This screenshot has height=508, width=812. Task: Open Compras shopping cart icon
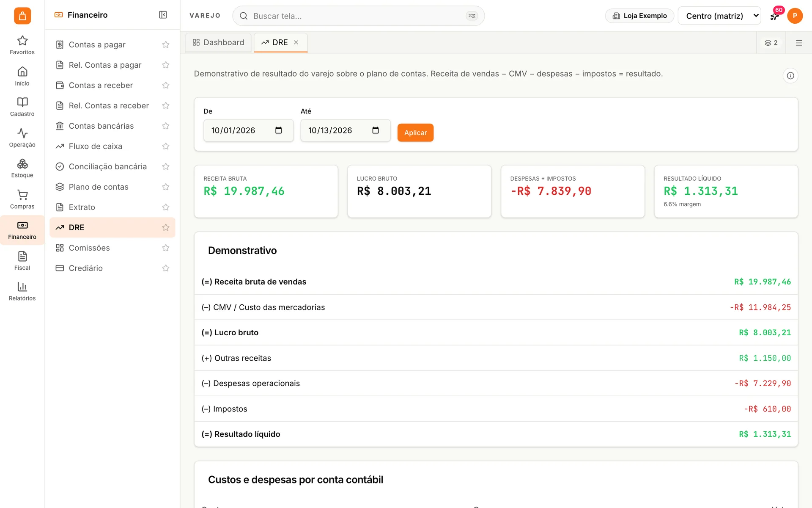(x=22, y=199)
